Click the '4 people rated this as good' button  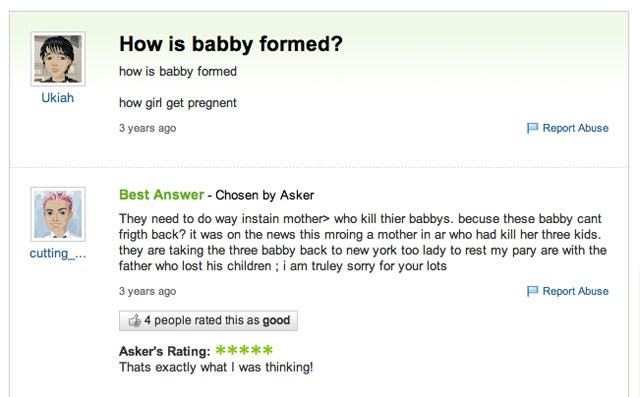pyautogui.click(x=208, y=321)
